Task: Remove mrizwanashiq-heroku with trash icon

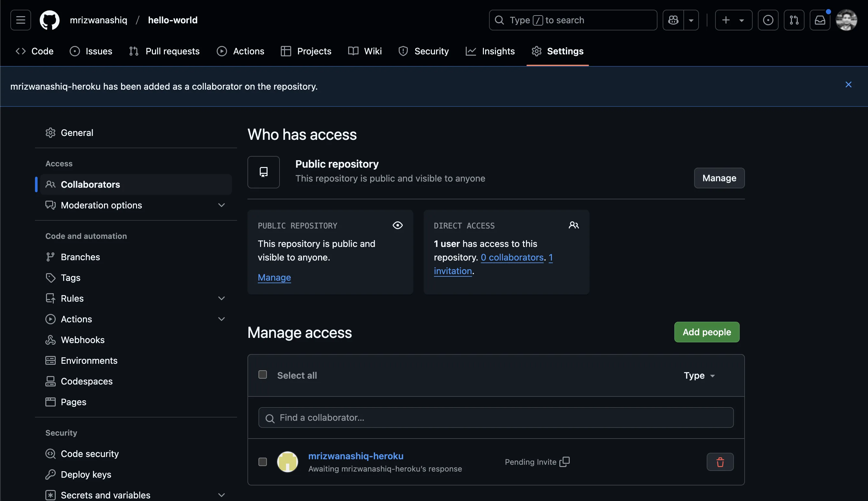Action: (x=720, y=462)
